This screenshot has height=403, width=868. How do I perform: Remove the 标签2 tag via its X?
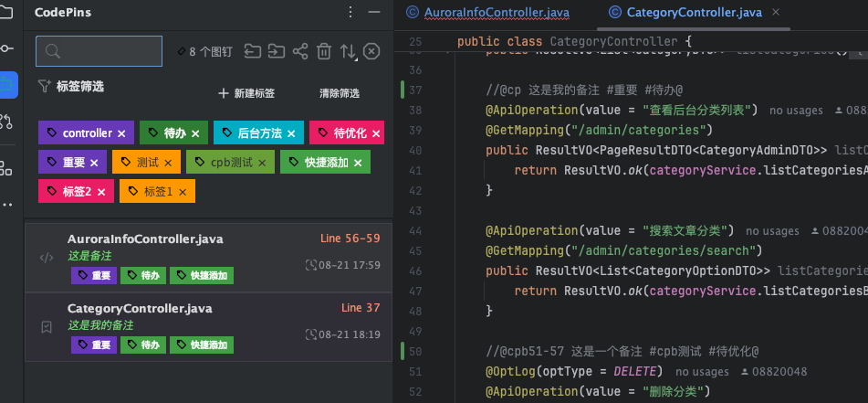101,192
